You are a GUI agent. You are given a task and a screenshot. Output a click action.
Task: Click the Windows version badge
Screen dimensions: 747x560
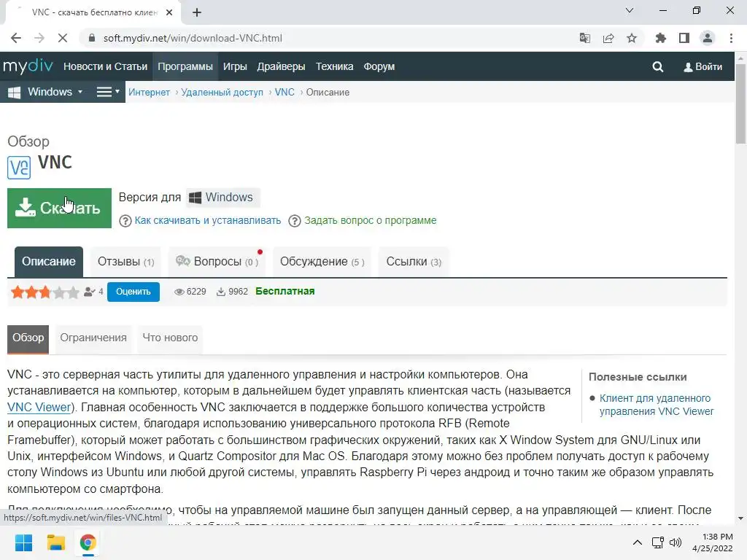coord(222,197)
